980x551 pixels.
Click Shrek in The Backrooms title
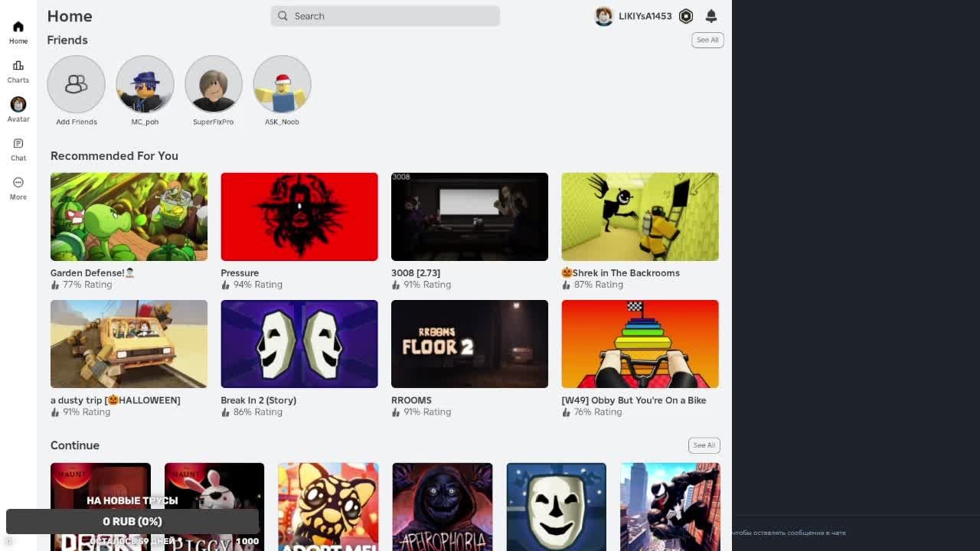[621, 273]
